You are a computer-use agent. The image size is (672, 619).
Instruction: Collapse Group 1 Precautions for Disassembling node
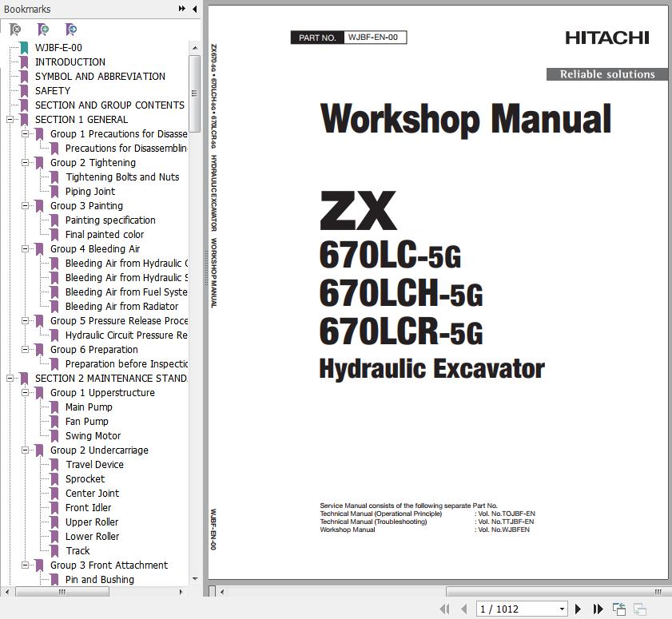26,133
